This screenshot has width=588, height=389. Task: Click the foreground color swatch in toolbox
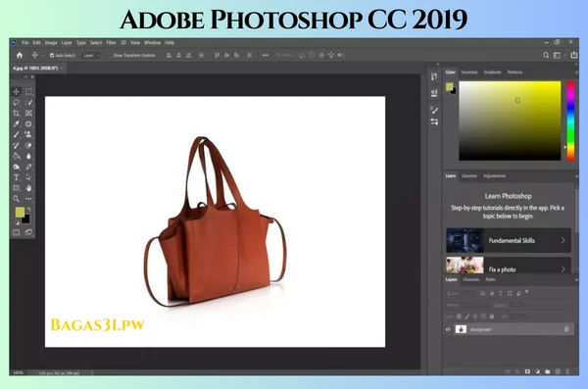[20, 213]
